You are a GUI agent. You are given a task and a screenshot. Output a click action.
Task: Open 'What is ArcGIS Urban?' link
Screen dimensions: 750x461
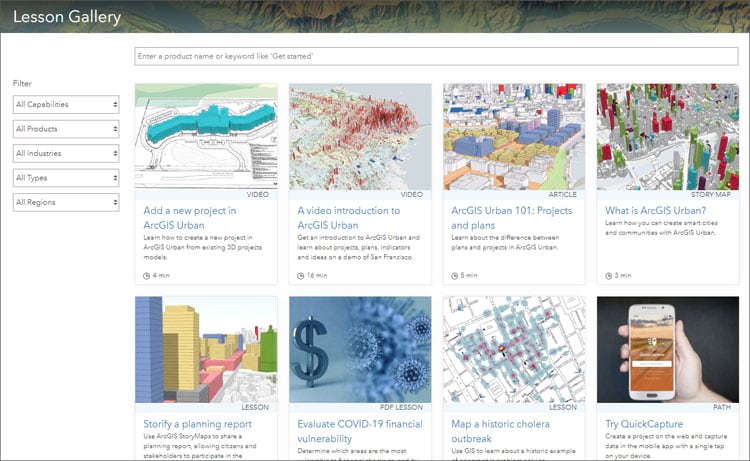(655, 210)
